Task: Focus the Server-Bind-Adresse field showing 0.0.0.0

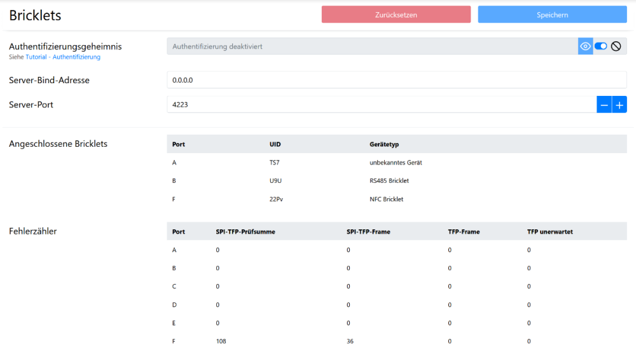Action: pyautogui.click(x=396, y=80)
